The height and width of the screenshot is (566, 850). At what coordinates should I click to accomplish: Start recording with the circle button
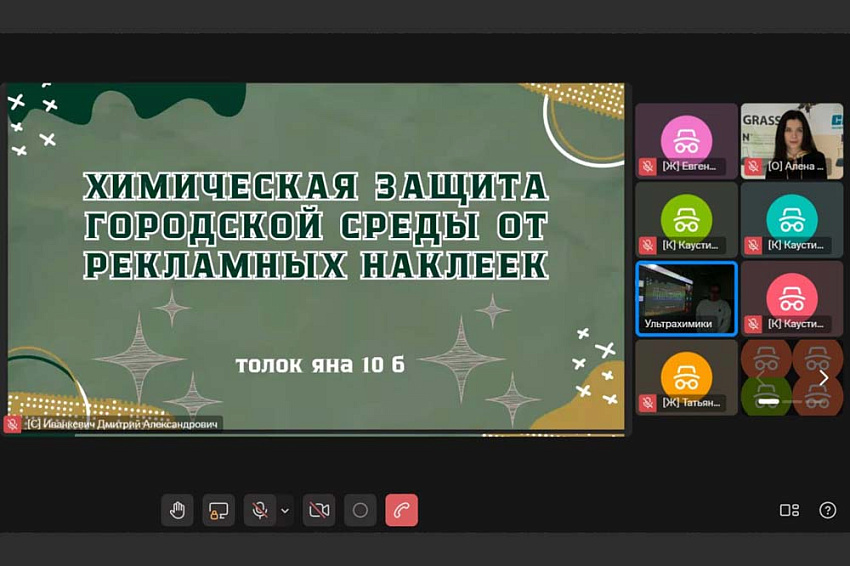pyautogui.click(x=360, y=510)
